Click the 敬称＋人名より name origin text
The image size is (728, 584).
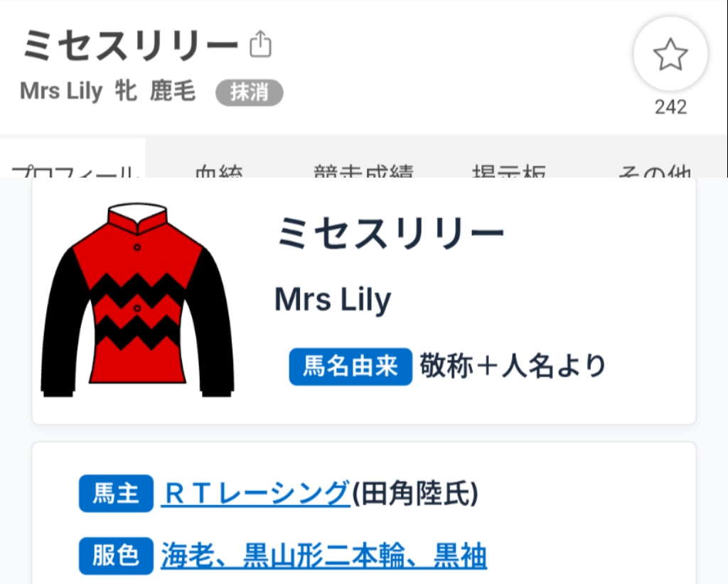[x=513, y=366]
